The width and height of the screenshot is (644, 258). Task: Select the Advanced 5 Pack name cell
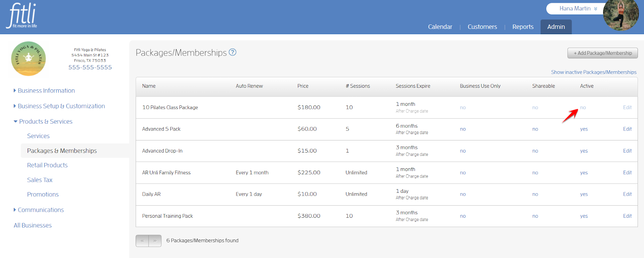click(161, 129)
